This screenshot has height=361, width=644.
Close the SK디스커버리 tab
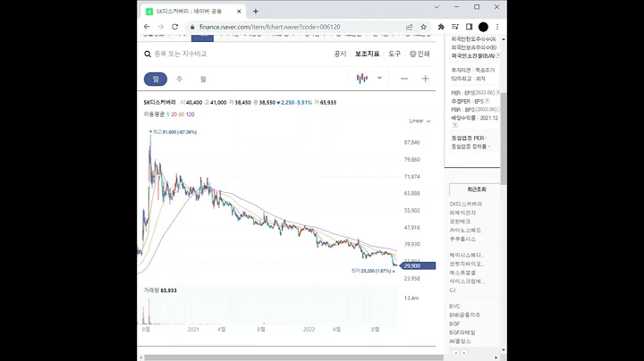click(239, 12)
